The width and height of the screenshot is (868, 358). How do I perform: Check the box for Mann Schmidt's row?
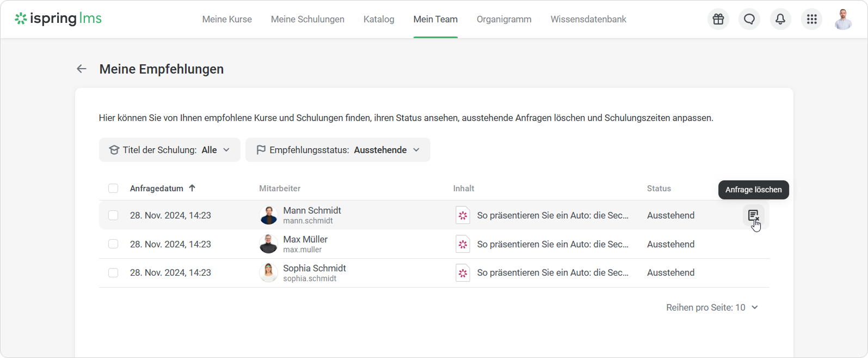click(x=113, y=215)
